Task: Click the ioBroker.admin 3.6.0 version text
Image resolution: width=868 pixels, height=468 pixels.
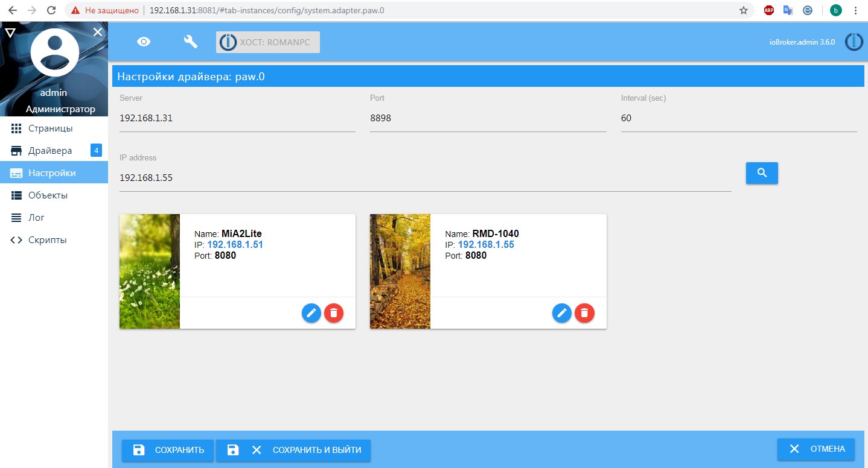Action: coord(802,42)
